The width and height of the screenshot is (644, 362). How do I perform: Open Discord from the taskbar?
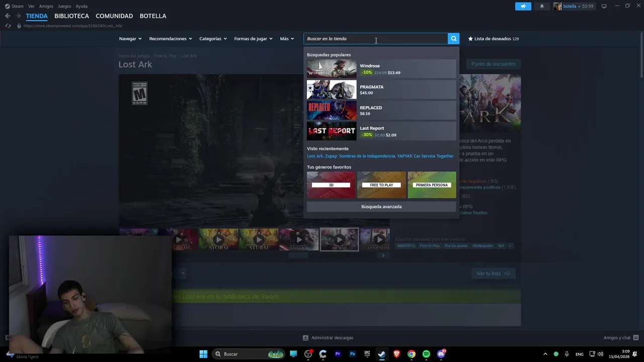441,354
